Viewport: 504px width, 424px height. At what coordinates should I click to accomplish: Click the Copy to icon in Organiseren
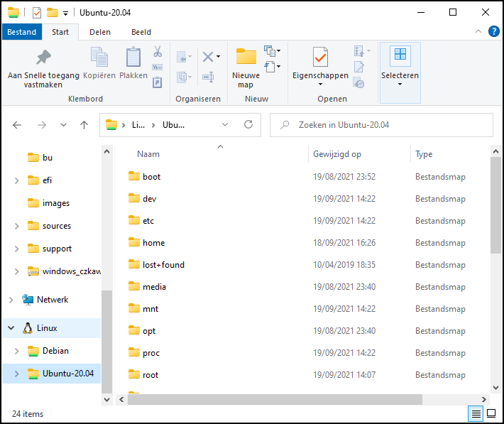pyautogui.click(x=184, y=77)
